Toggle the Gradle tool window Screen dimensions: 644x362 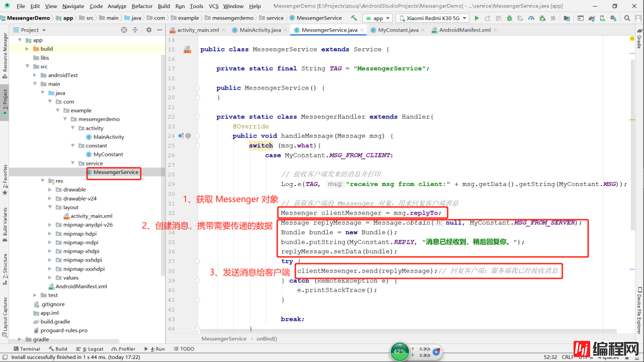[x=639, y=39]
